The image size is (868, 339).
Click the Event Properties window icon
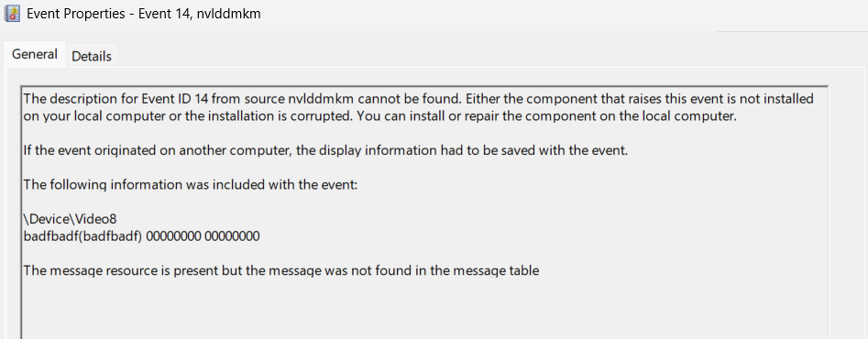pyautogui.click(x=12, y=13)
